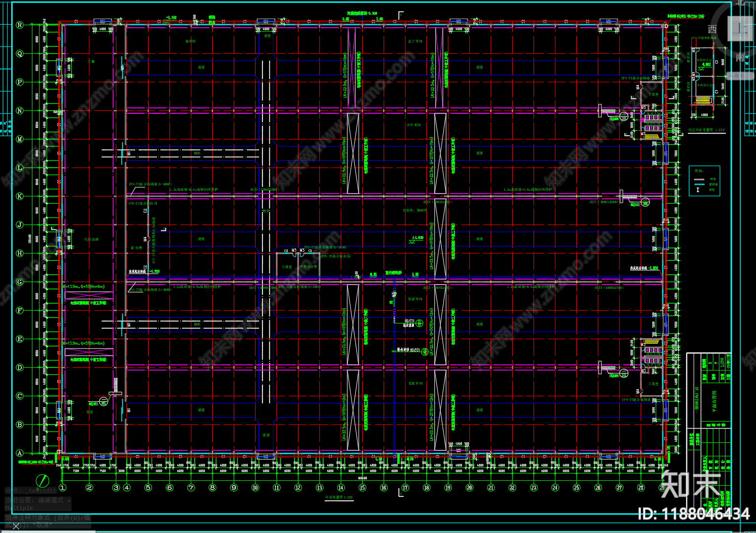Select grid axis bubble R

(x=20, y=25)
